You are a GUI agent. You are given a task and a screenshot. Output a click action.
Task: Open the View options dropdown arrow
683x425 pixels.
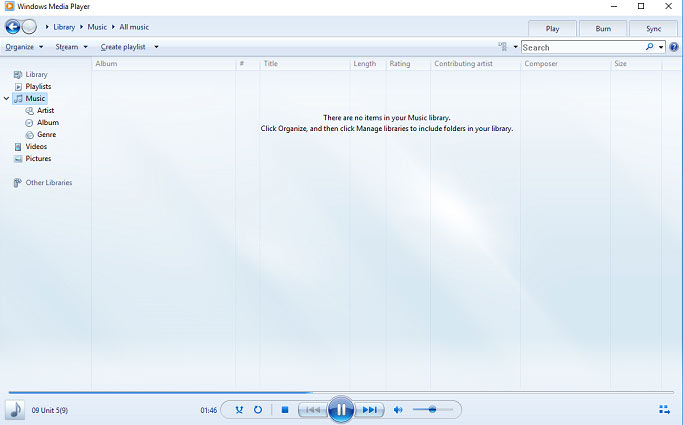515,47
